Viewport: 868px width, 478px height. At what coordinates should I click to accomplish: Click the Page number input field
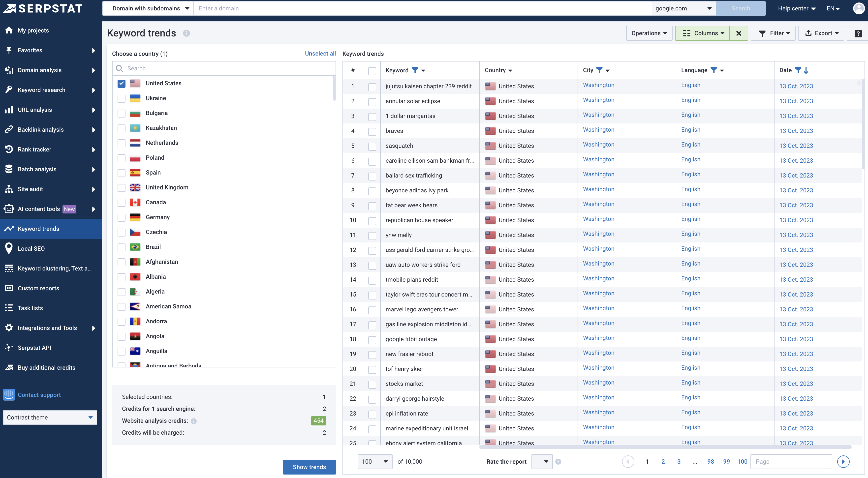(x=791, y=462)
